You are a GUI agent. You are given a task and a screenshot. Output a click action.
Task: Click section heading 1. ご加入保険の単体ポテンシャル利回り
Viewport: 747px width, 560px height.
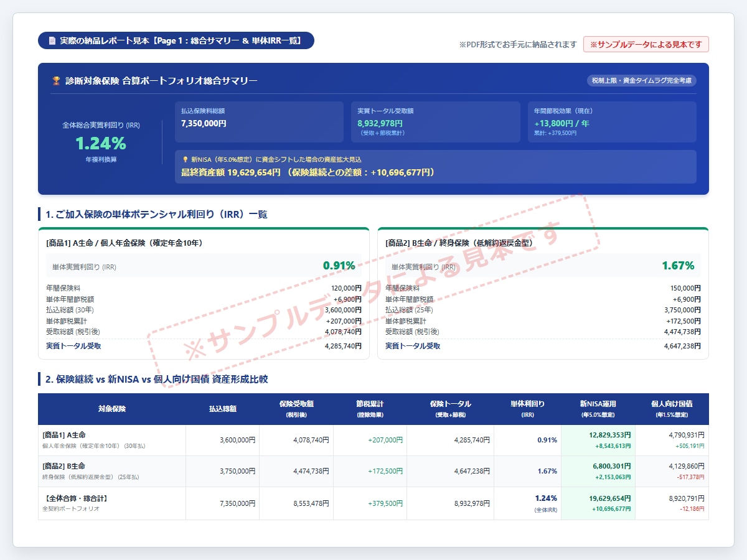click(156, 214)
